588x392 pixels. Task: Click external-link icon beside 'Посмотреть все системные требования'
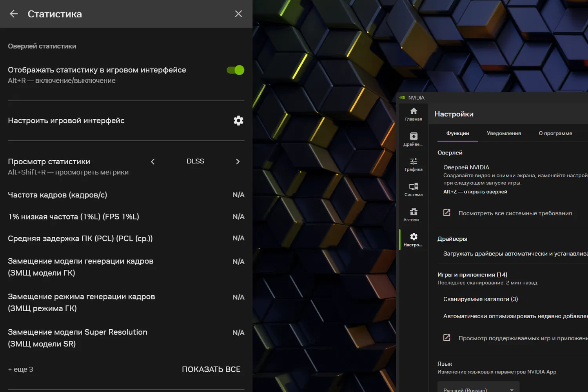pos(446,212)
